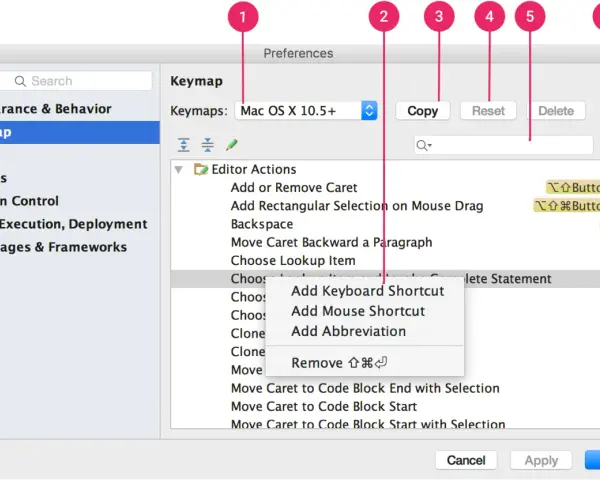Click the Expand All icon in Keymap toolbar
600x480 pixels.
(184, 145)
